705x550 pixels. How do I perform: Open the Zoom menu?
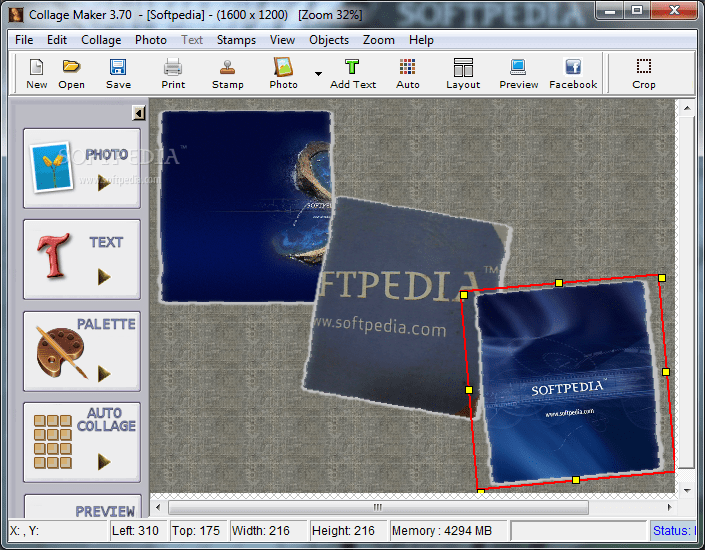[x=379, y=40]
